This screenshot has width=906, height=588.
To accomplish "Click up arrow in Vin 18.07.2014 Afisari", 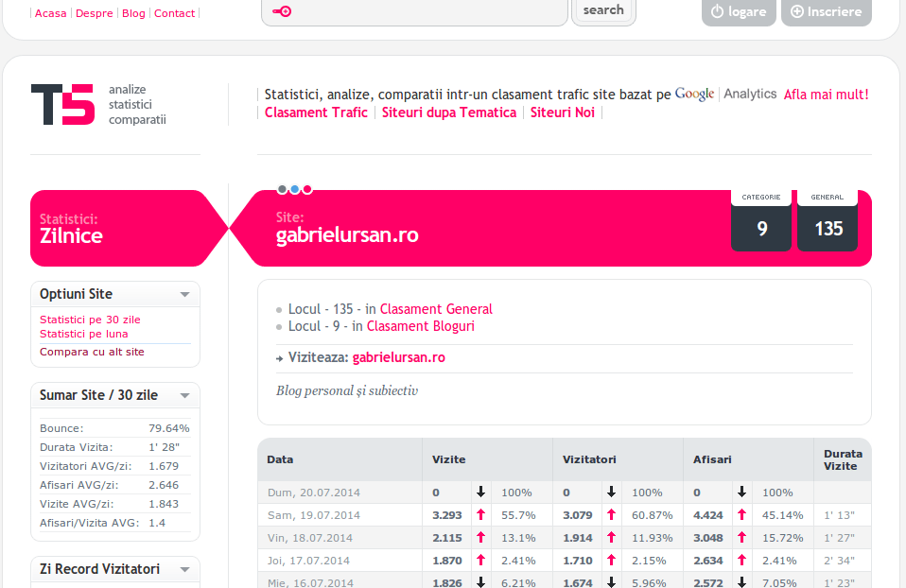I will pyautogui.click(x=741, y=537).
